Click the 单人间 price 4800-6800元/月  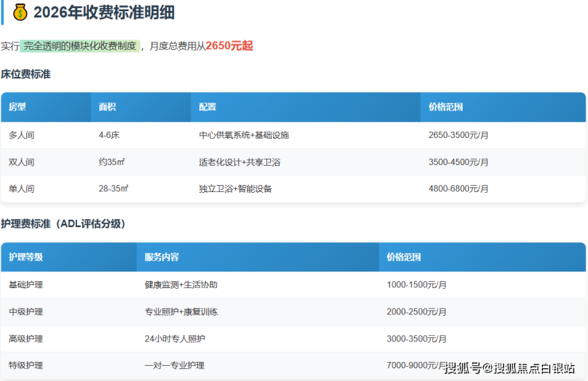click(x=458, y=189)
